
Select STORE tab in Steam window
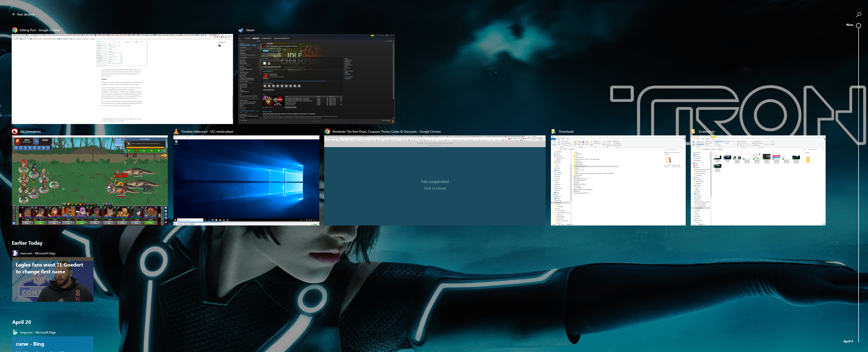(x=248, y=38)
